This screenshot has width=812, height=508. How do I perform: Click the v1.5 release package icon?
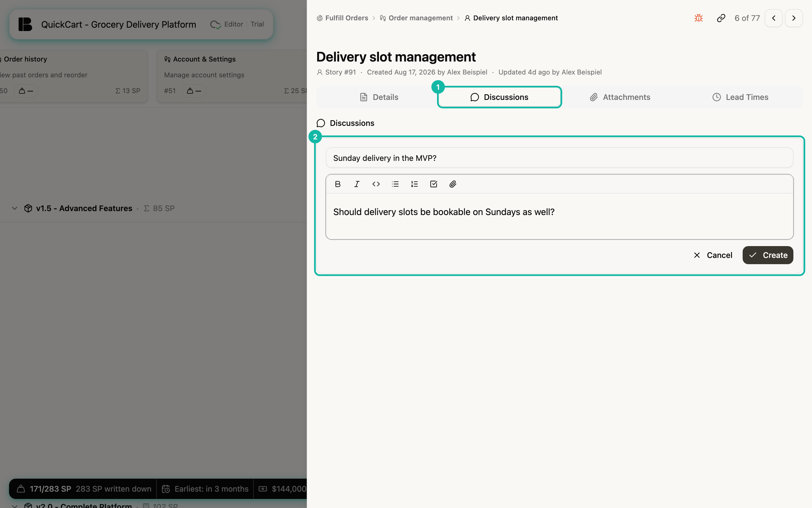click(x=28, y=208)
